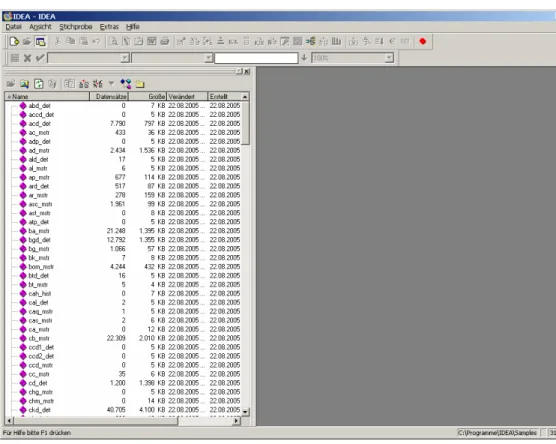Open the Hilfe menu
This screenshot has height=444, width=556.
[x=133, y=27]
